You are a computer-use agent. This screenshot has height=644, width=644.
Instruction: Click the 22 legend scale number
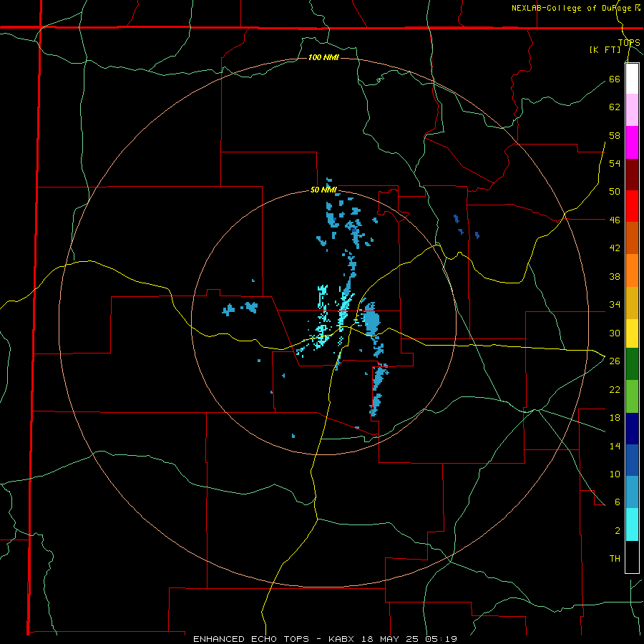[615, 389]
